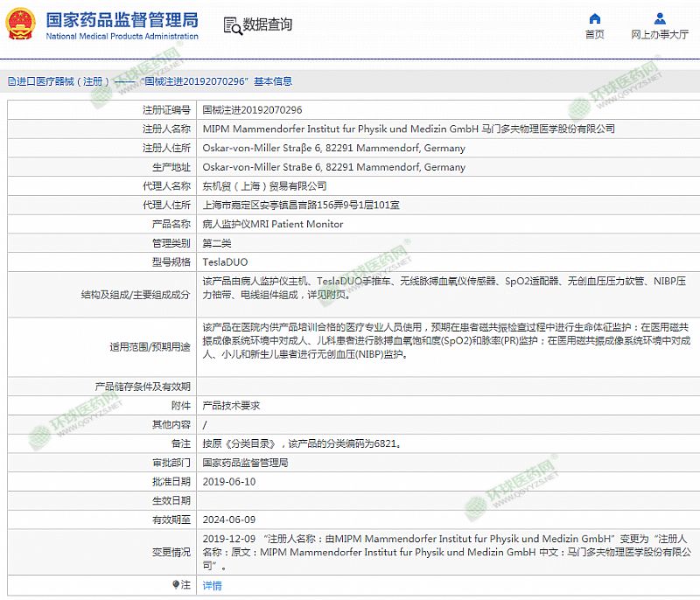
Task: Click the agent name 东机贸（上海）贸易有限公司
Action: [x=264, y=186]
